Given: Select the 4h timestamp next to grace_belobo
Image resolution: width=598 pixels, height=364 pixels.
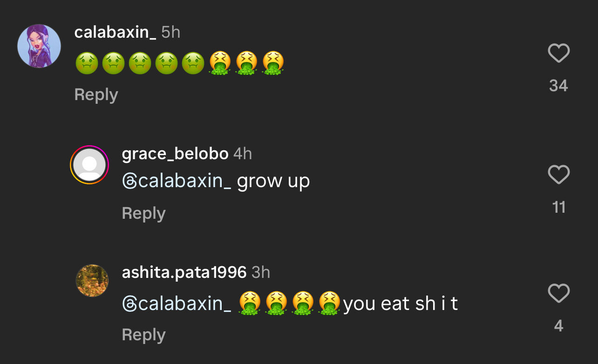Looking at the screenshot, I should pos(242,154).
